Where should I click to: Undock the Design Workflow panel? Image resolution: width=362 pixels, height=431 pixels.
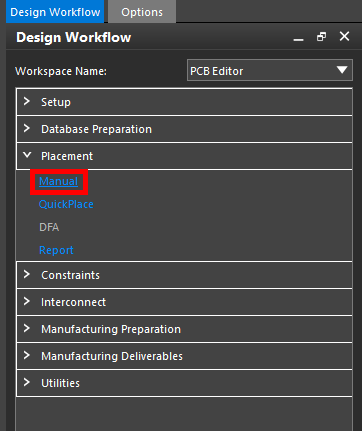[x=321, y=37]
